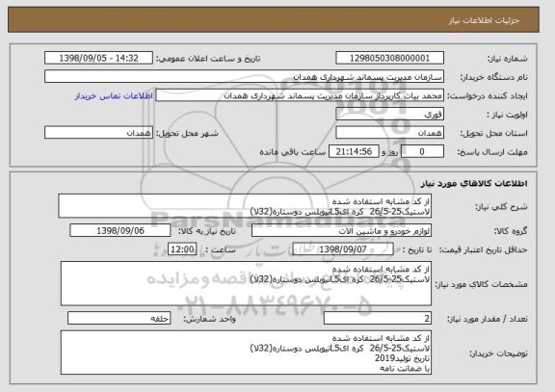This screenshot has width=555, height=392.
Task: Select the واحد شمارش field showing حلقه
Action: coord(119,319)
